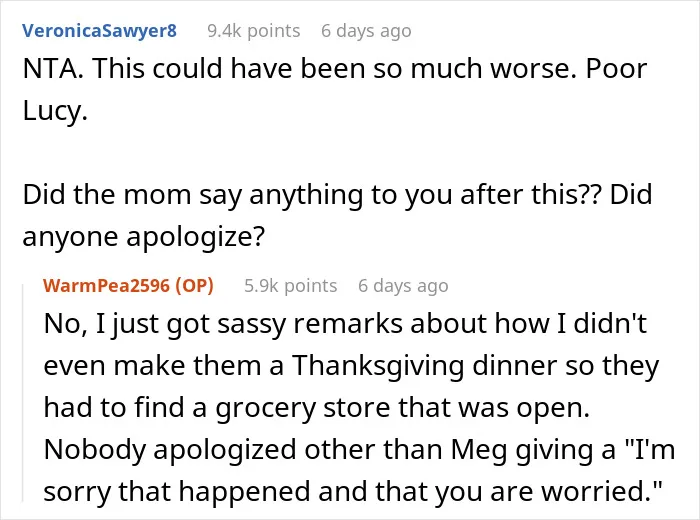Click the name 'Meg' in the reply
Screen dimensions: 700x520
tap(479, 449)
